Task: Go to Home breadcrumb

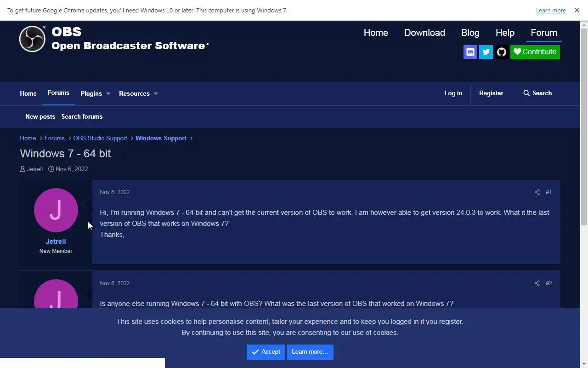Action: pos(28,138)
